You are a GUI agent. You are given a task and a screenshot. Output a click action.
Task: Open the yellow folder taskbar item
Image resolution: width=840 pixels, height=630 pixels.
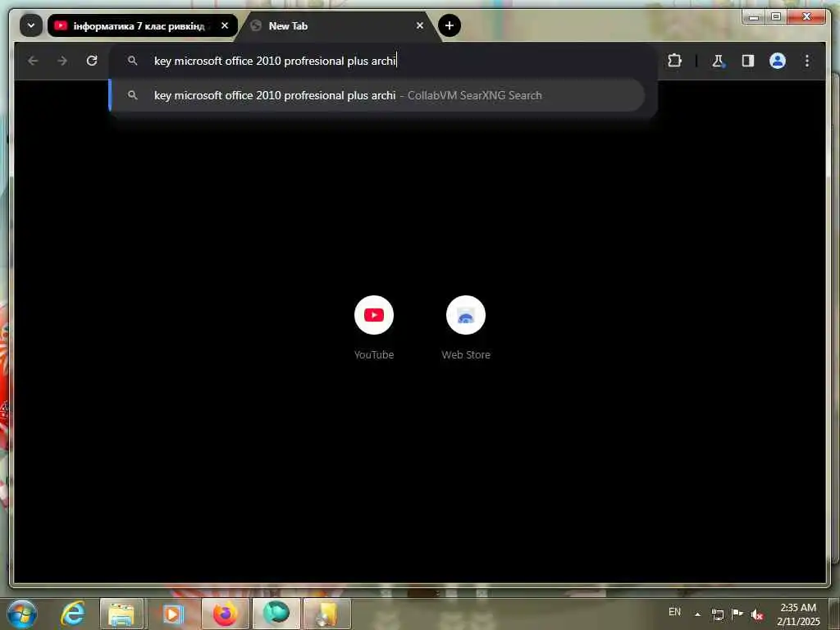326,614
